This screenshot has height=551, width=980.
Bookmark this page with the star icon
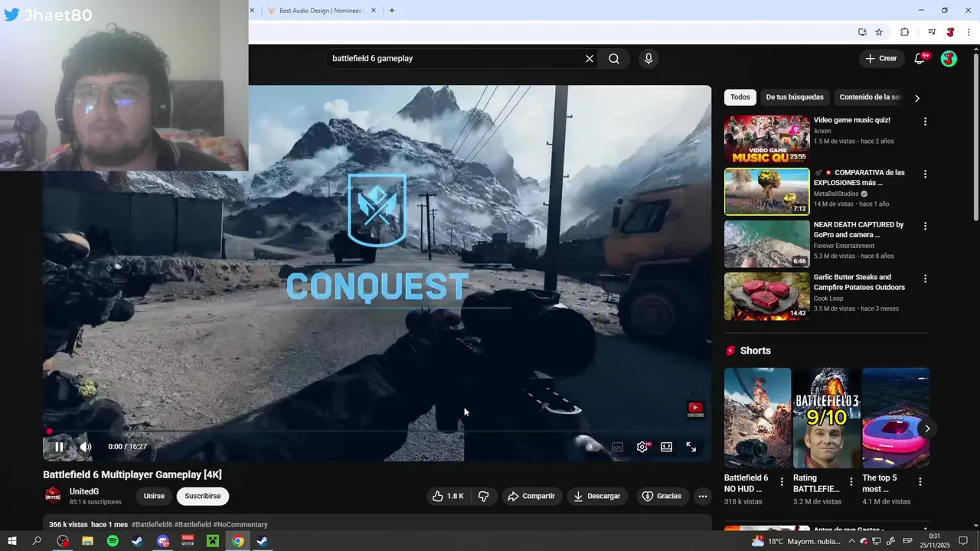click(x=879, y=32)
